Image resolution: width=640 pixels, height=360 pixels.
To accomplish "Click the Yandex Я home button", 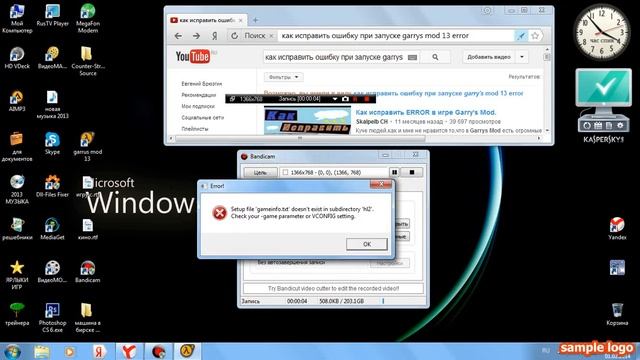I will (x=215, y=36).
